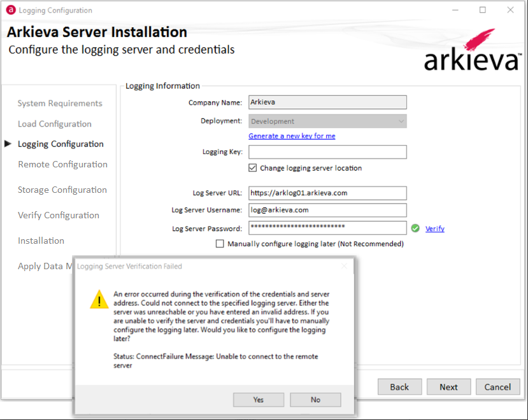This screenshot has height=420, width=528.
Task: Click the yellow warning triangle icon
Action: click(99, 299)
